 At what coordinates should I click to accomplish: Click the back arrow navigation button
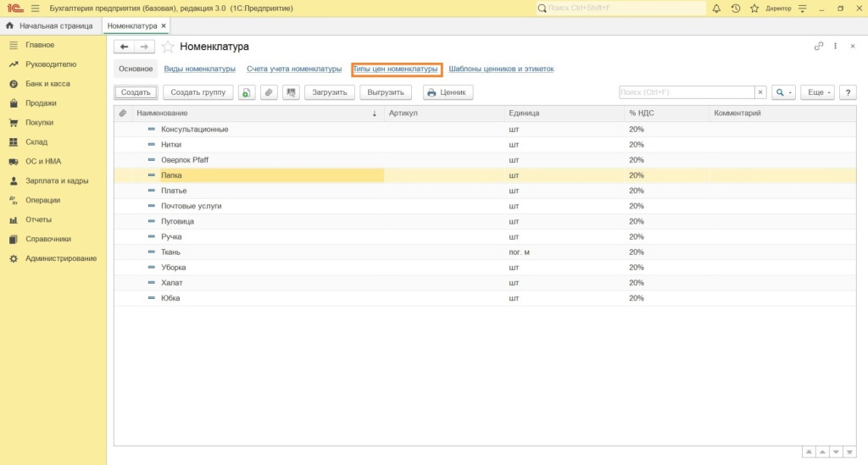tap(125, 47)
